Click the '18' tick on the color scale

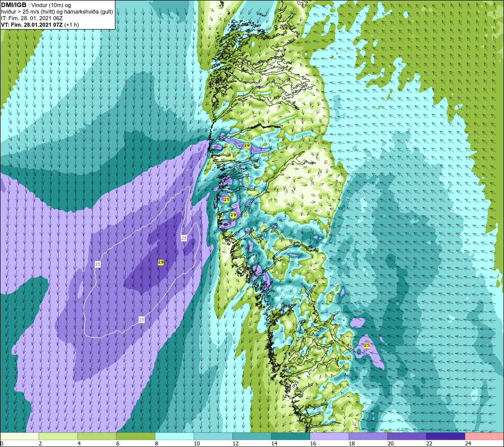(x=352, y=443)
